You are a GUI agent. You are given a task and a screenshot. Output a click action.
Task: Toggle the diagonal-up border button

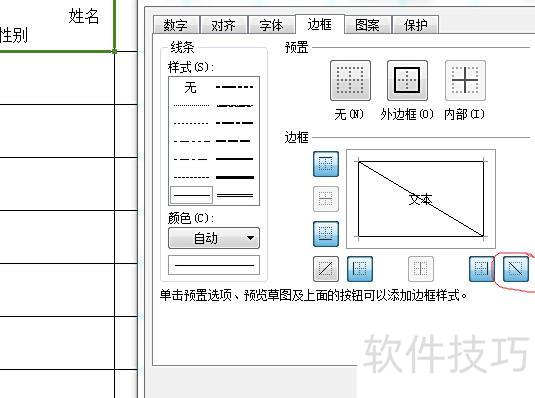[x=326, y=269]
